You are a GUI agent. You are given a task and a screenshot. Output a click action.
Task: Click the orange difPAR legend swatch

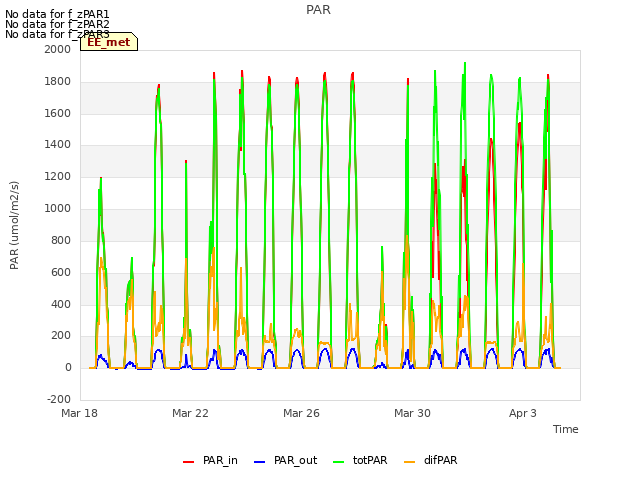click(x=409, y=462)
